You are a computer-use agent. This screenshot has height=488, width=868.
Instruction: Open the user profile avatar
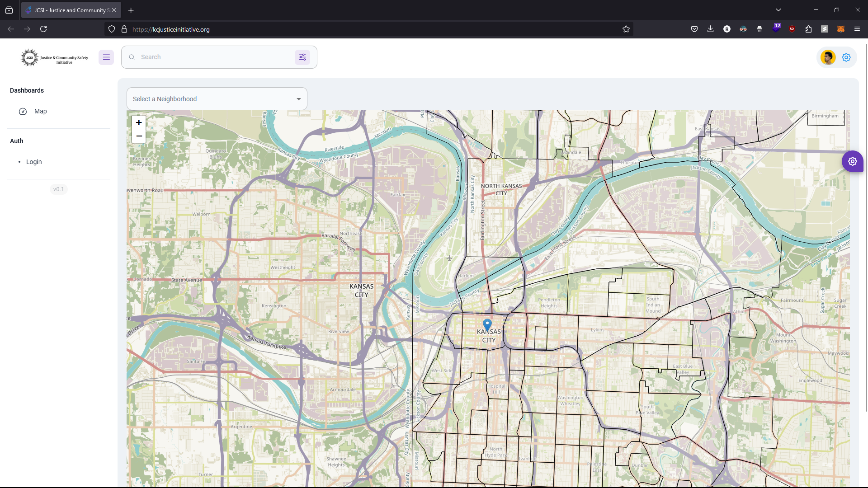click(x=828, y=57)
